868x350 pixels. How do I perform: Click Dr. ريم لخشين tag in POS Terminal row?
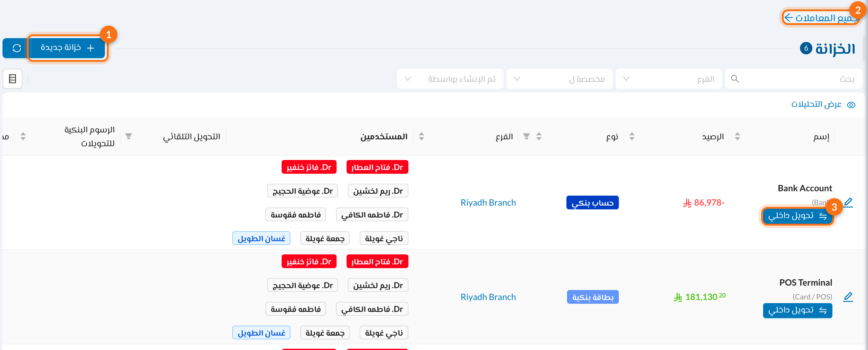[x=378, y=285]
